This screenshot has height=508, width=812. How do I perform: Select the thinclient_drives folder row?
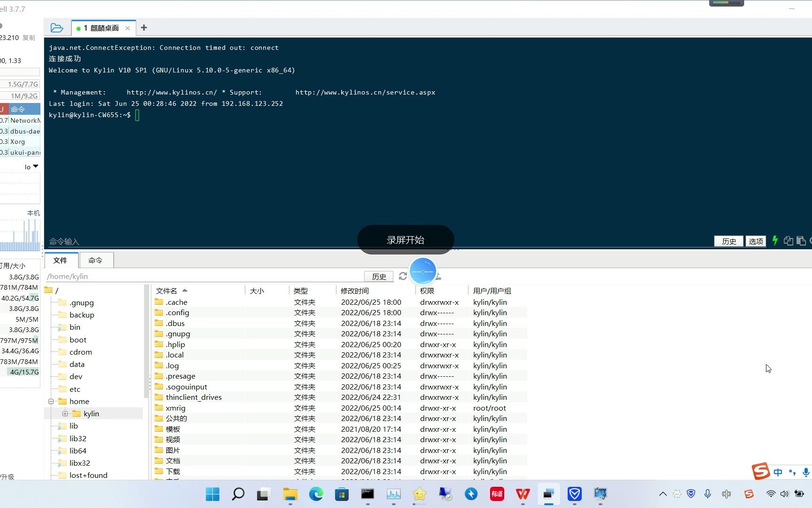tap(340, 397)
